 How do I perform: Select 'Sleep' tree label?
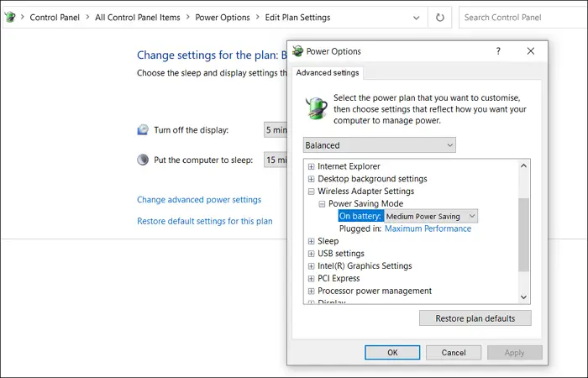[328, 241]
